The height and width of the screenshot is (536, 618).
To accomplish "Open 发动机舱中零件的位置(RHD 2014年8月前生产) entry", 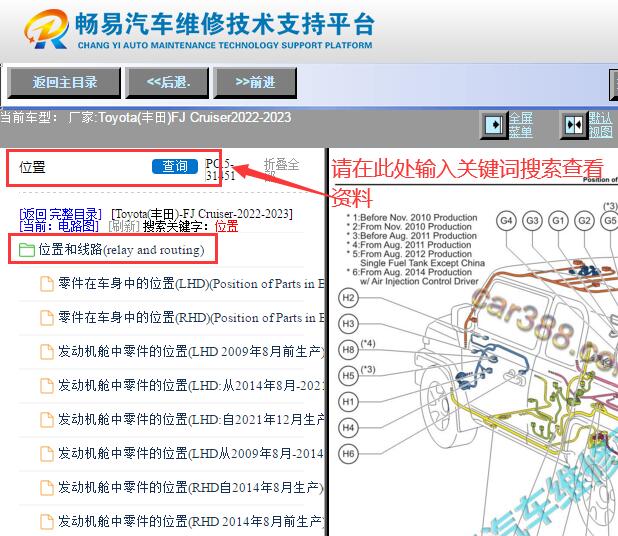I will coord(192,521).
